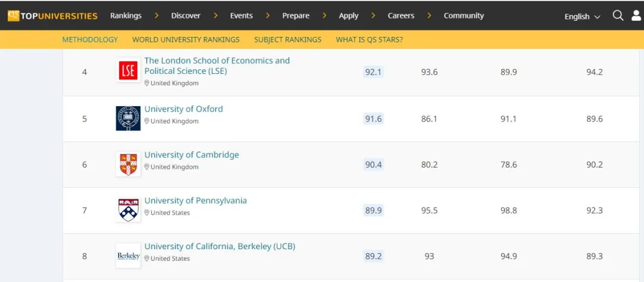Open the Careers menu
The height and width of the screenshot is (282, 644).
401,16
